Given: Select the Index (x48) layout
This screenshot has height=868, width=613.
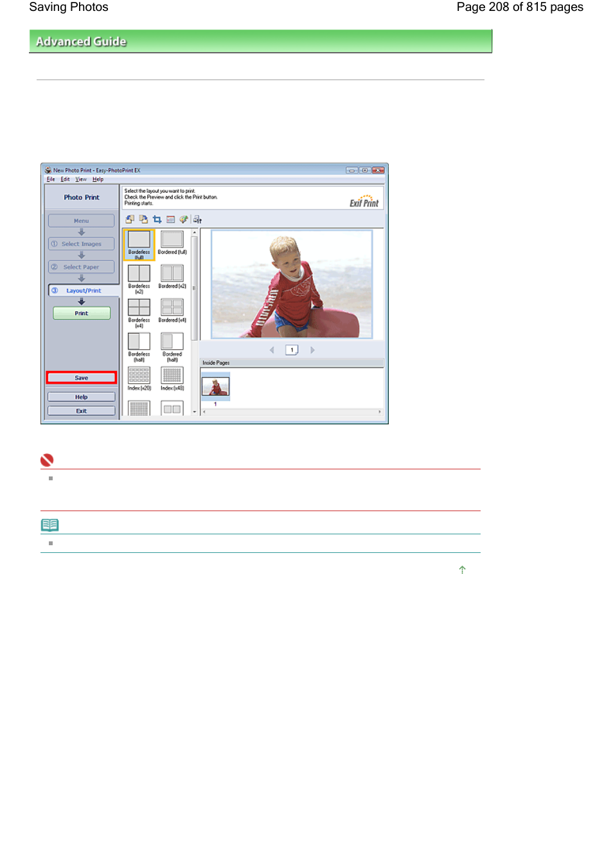Looking at the screenshot, I should coord(172,379).
